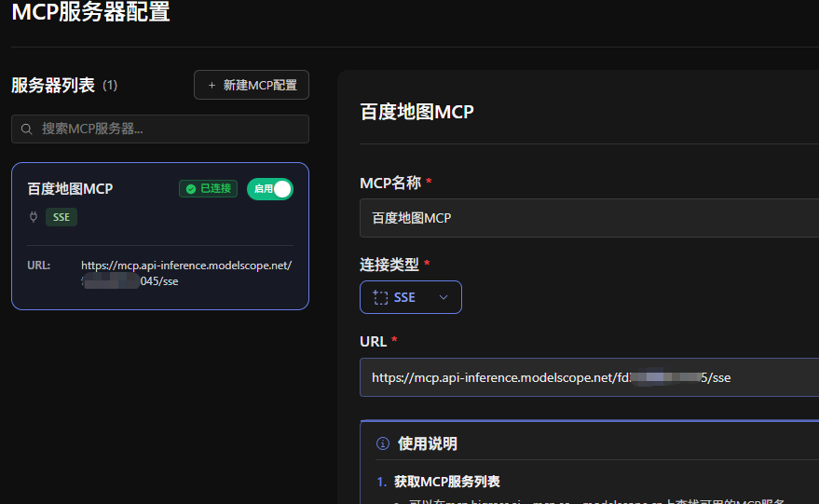Click the dashed square icon in the SSE dropdown
Viewport: 819px width, 504px height.
point(380,298)
